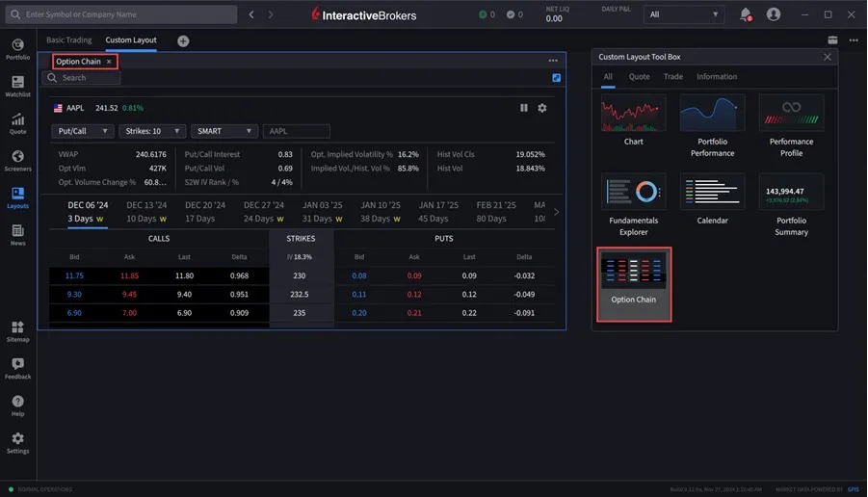Select the Trade tab in Tool Box

click(x=673, y=76)
